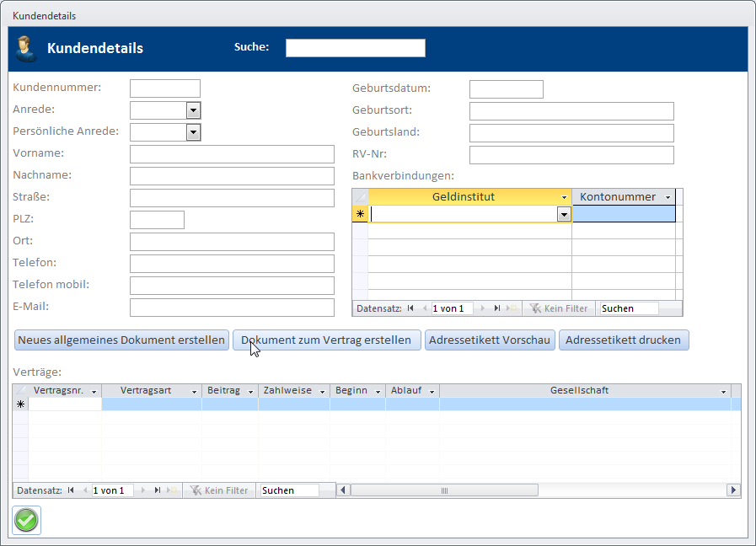The width and height of the screenshot is (756, 546).
Task: Click the Verträge horizontal scrollbar right arrow
Action: tap(733, 490)
